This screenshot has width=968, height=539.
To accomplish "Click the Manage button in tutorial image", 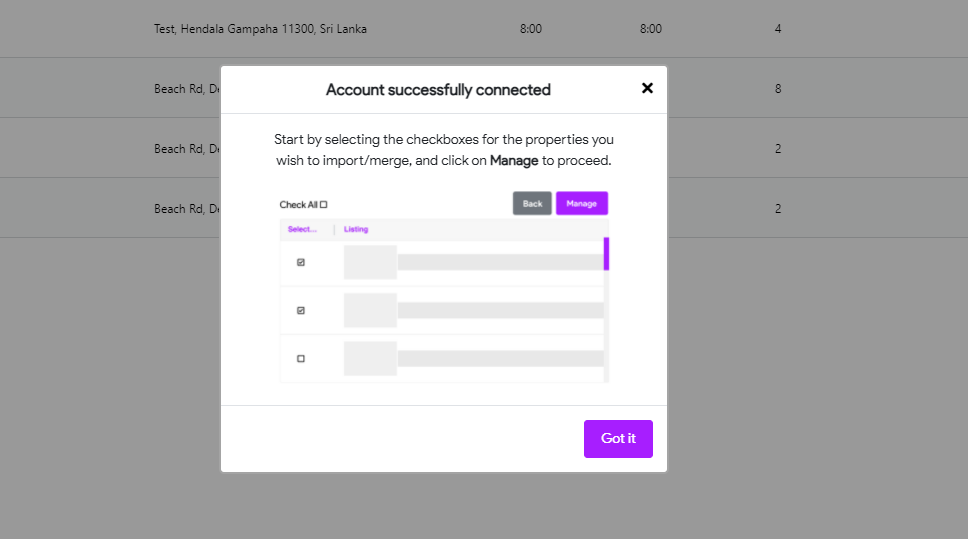I will pyautogui.click(x=582, y=203).
